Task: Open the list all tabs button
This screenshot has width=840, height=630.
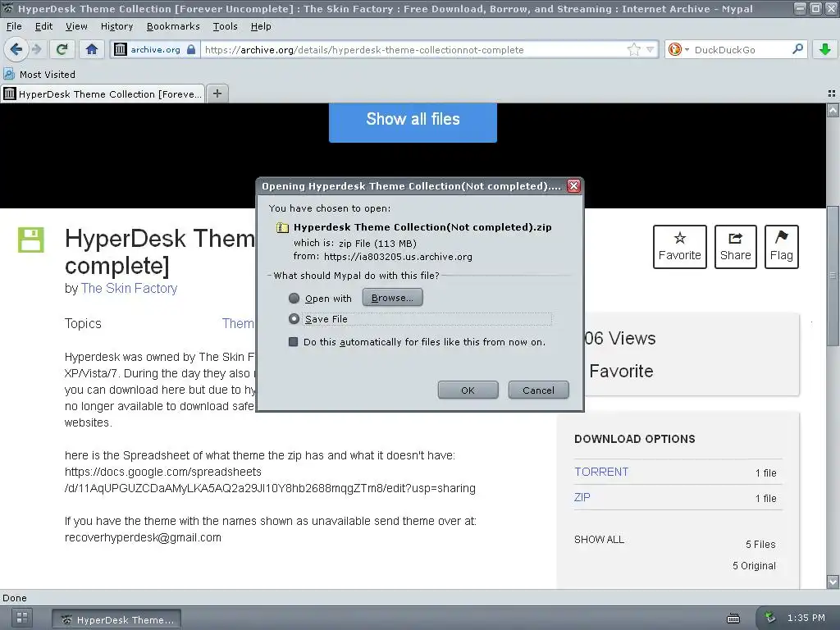Action: coord(832,94)
